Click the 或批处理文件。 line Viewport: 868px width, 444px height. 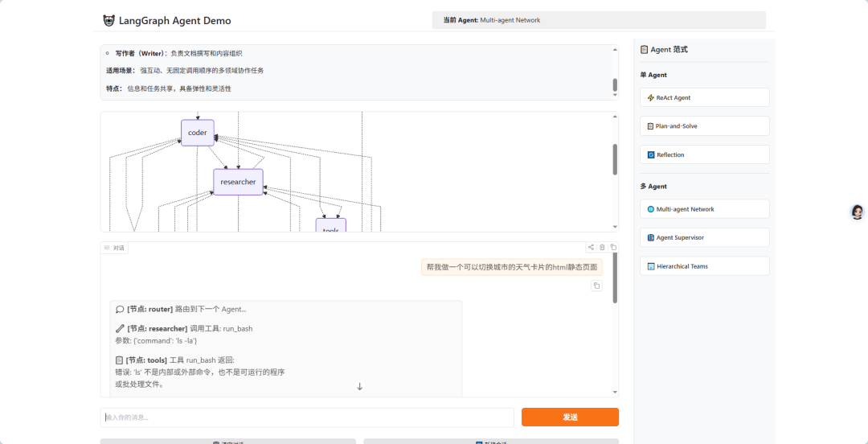tap(140, 384)
